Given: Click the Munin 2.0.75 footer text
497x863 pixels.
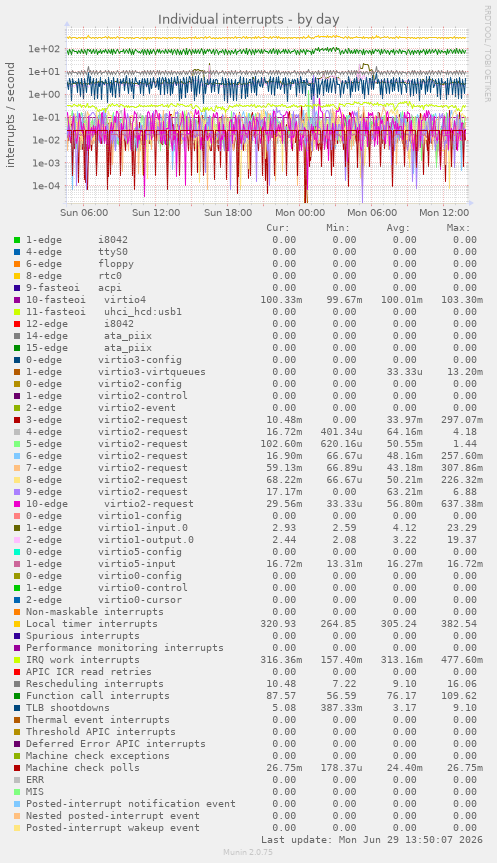Looking at the screenshot, I should (248, 852).
